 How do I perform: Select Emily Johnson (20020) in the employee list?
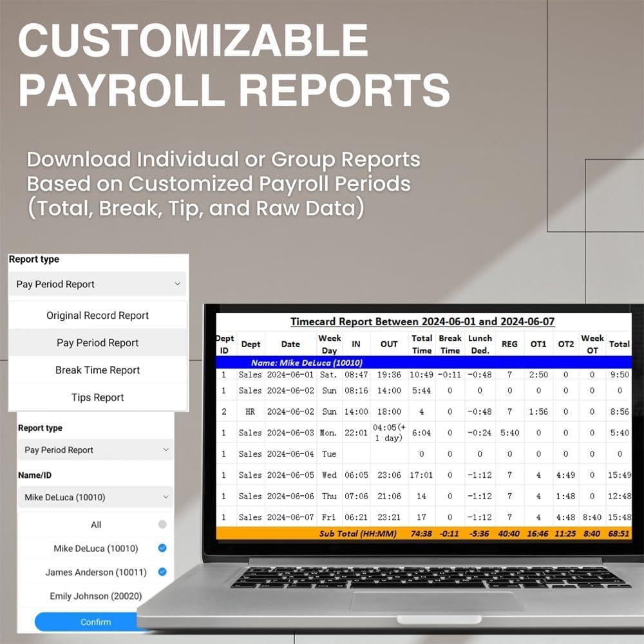[x=95, y=596]
